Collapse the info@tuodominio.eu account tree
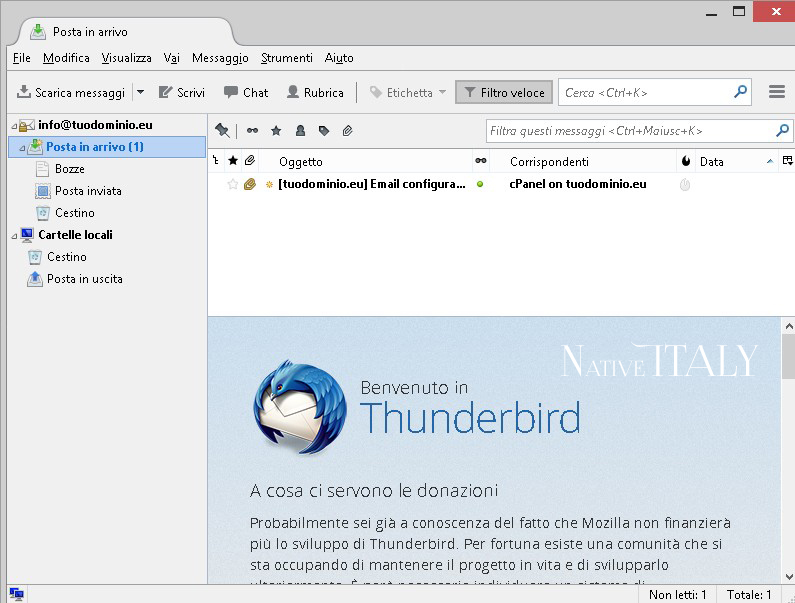 coord(14,126)
